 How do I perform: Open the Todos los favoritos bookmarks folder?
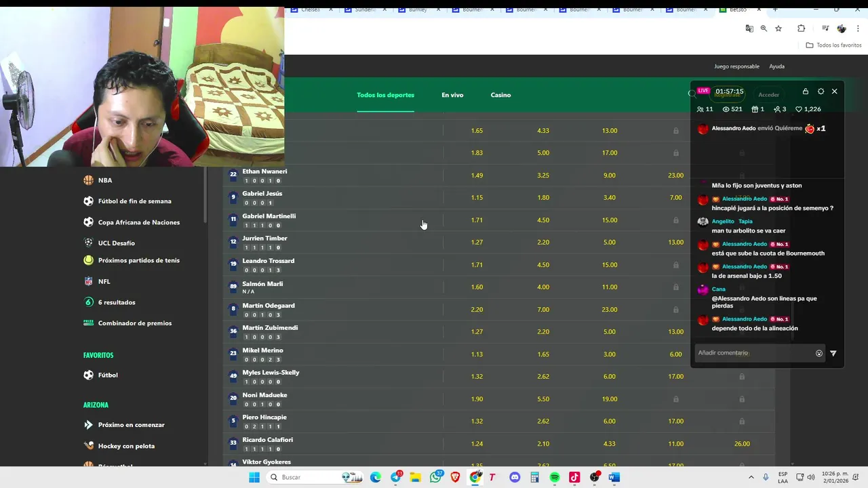pos(834,45)
